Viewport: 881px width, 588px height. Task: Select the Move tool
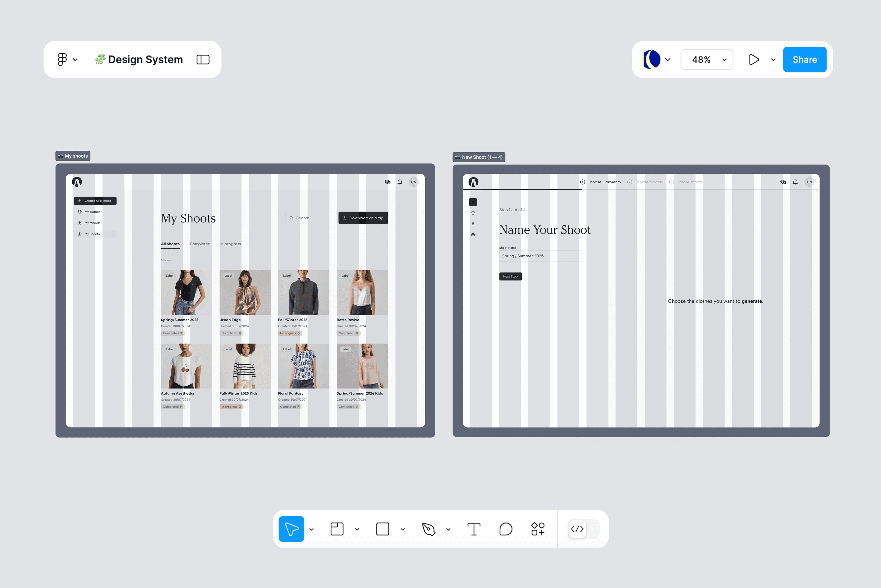pyautogui.click(x=291, y=529)
